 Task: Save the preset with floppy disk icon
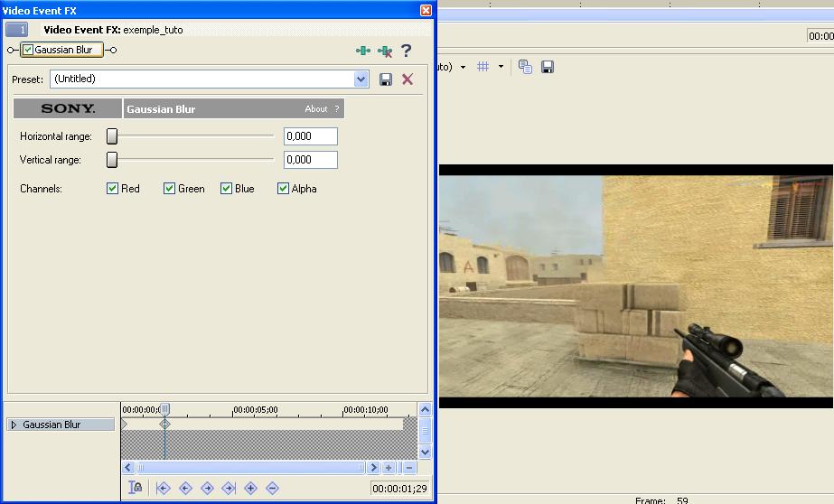pyautogui.click(x=386, y=79)
